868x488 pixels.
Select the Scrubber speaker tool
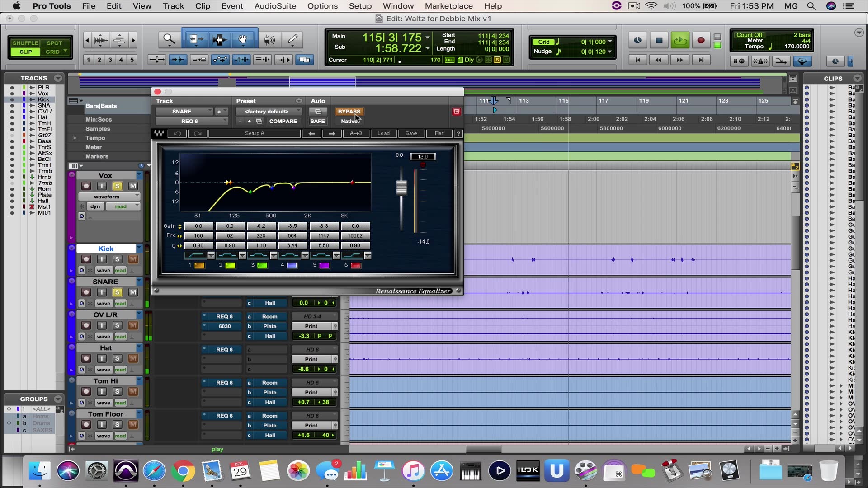[x=269, y=40]
